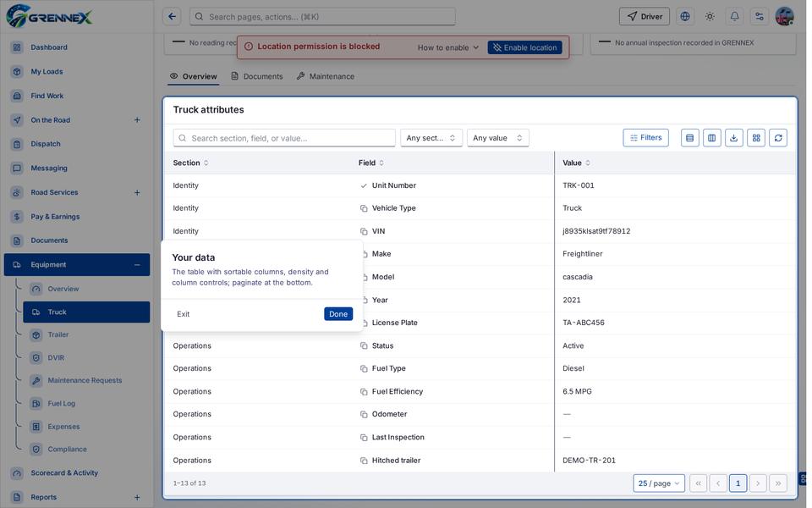Sort by the Section column
Viewport: 812px width, 508px height.
tap(190, 163)
